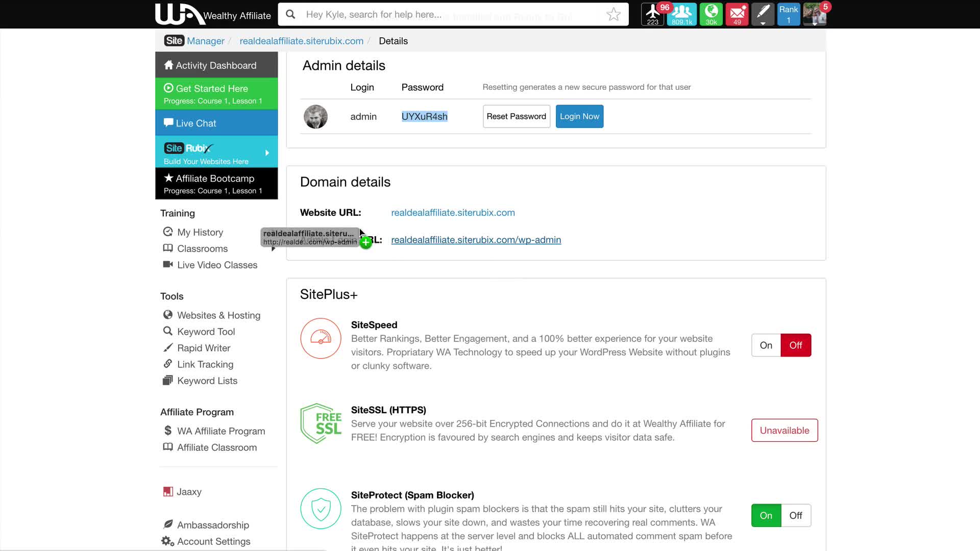The width and height of the screenshot is (980, 551).
Task: Click the Rank 1 badge
Action: point(789,14)
